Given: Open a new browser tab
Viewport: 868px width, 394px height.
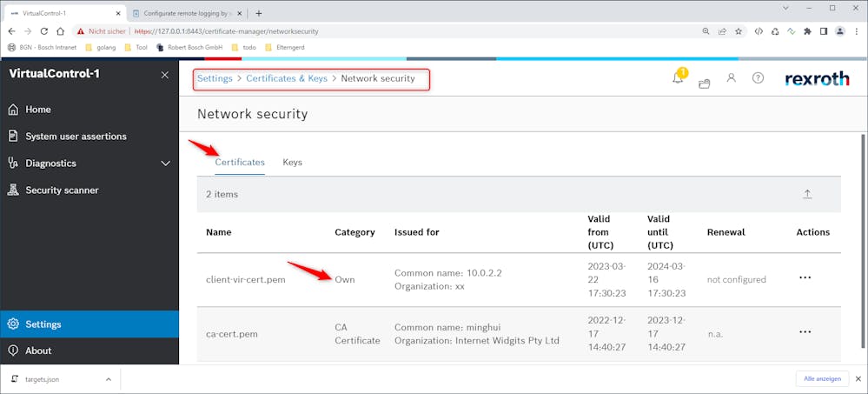Looking at the screenshot, I should (259, 13).
